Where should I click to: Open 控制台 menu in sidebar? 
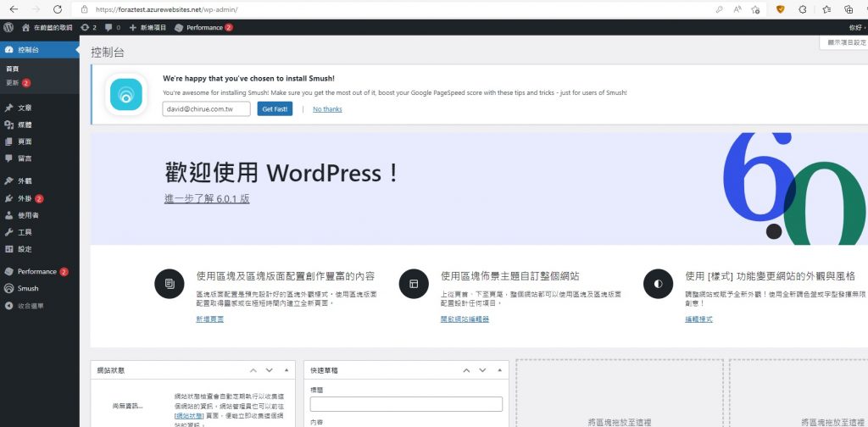(39, 50)
